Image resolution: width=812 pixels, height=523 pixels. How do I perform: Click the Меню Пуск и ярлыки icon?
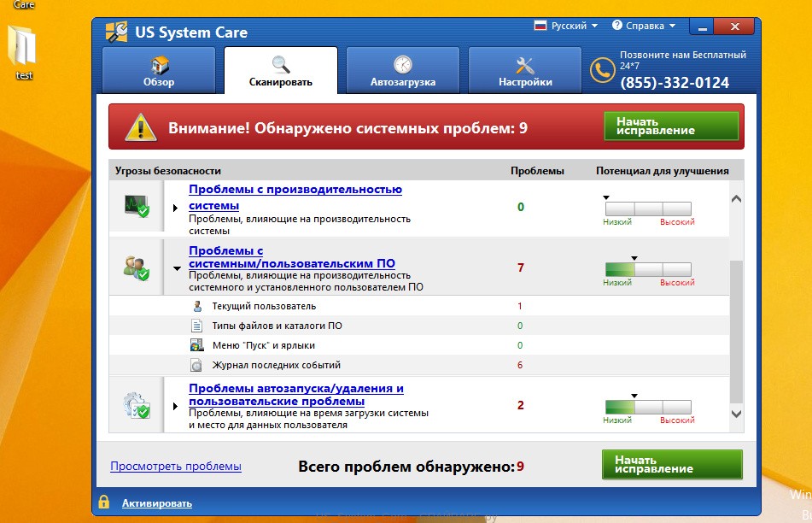(196, 346)
